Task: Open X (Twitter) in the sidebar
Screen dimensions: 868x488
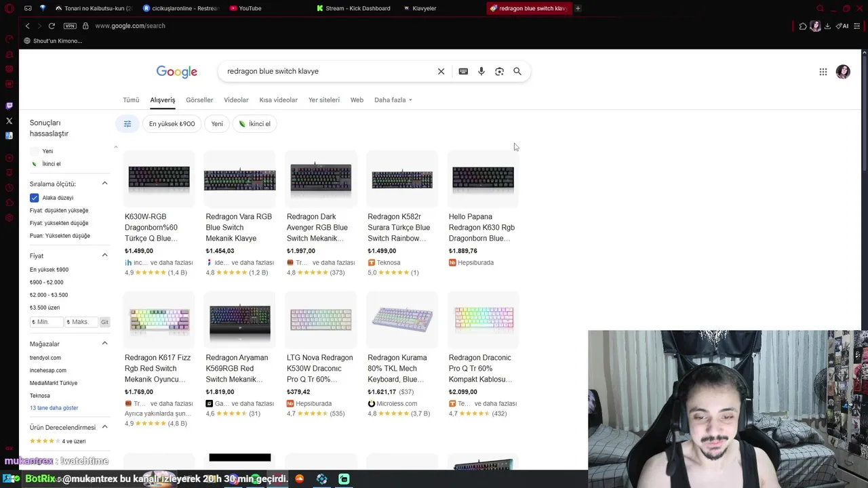Action: point(9,121)
